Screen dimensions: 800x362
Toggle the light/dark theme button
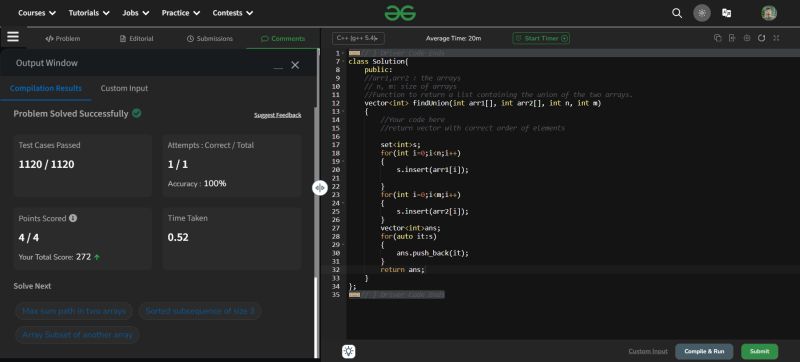[702, 13]
